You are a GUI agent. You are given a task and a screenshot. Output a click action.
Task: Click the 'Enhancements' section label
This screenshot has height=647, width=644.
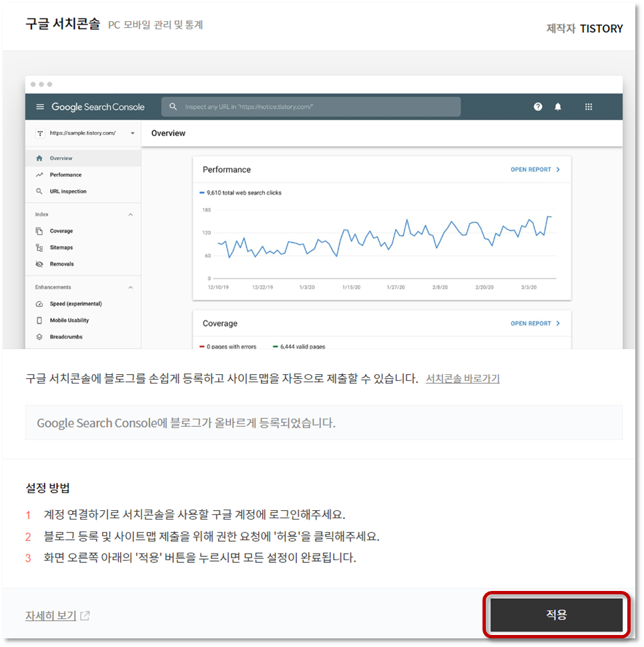(53, 287)
